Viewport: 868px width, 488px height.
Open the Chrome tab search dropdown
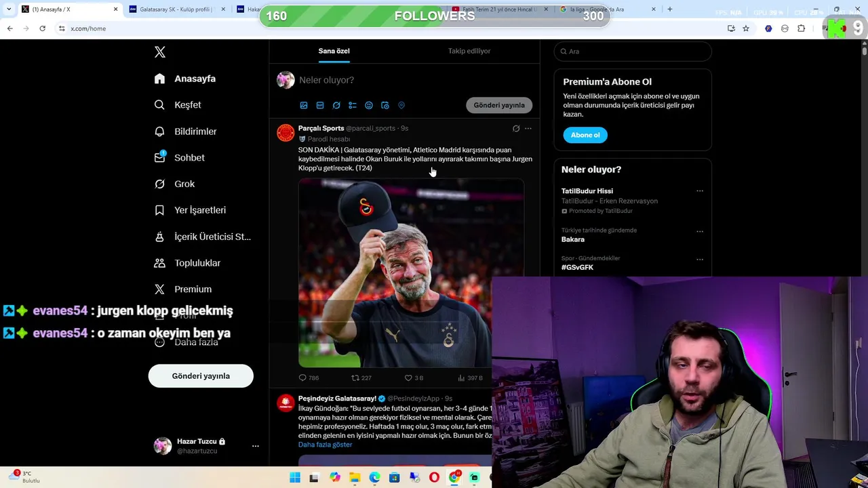pos(9,9)
